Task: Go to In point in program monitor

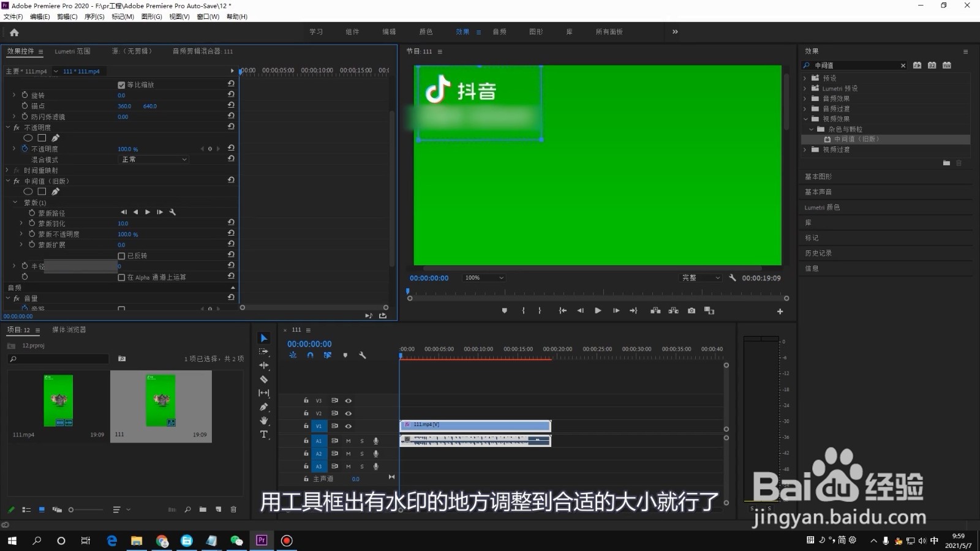Action: click(562, 311)
